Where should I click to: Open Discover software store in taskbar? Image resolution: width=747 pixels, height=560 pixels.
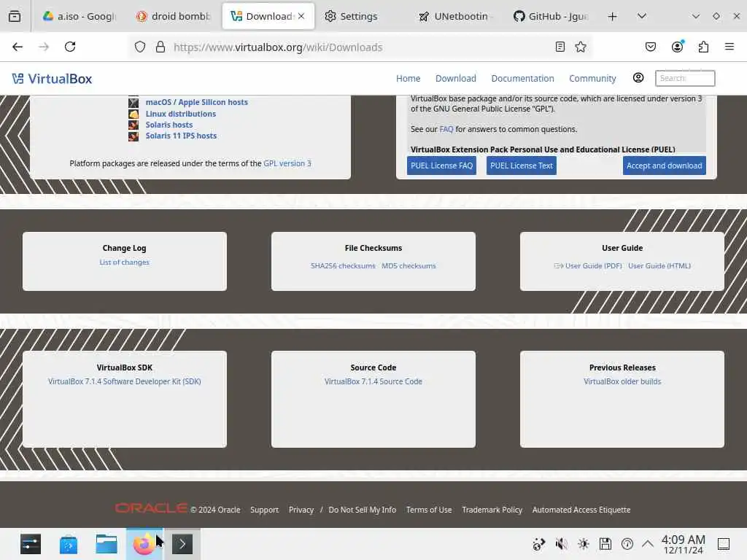coord(68,544)
